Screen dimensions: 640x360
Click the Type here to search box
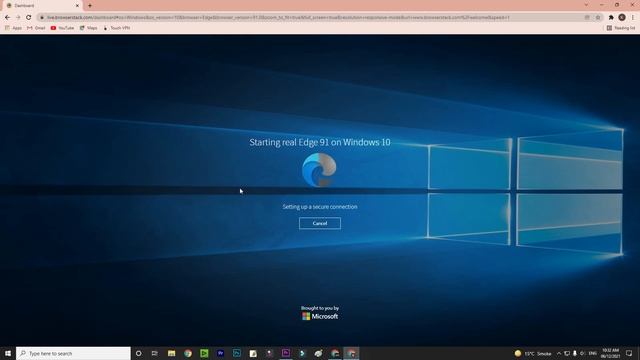[73, 353]
